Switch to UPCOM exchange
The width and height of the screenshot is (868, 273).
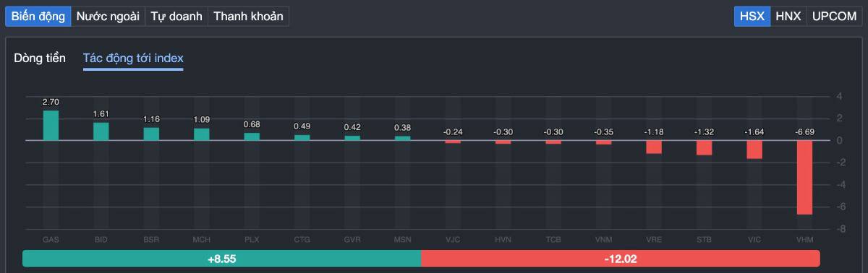point(834,16)
